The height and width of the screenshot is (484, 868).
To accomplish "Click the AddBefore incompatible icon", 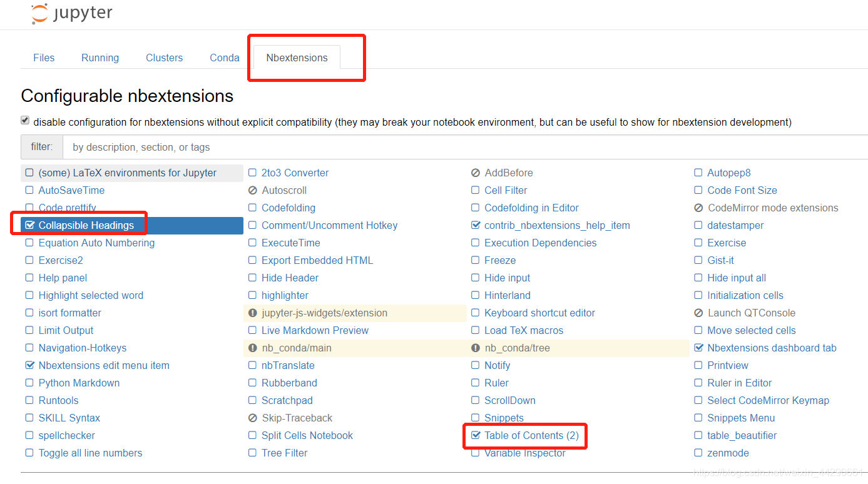I will tap(476, 173).
